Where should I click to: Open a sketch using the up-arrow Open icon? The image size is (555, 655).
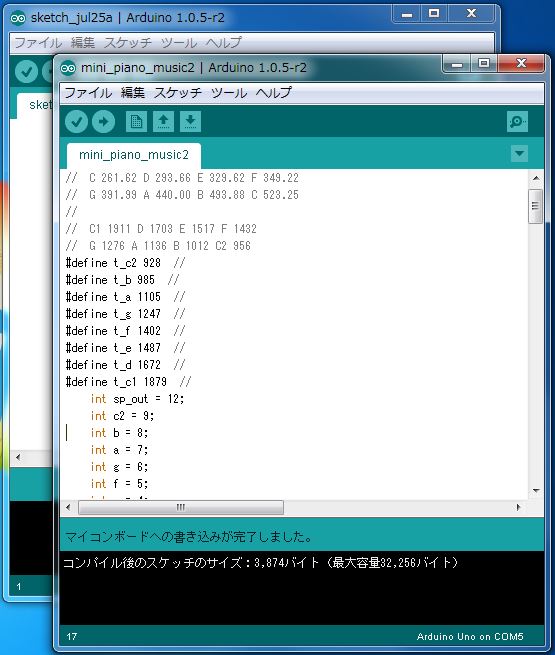163,122
